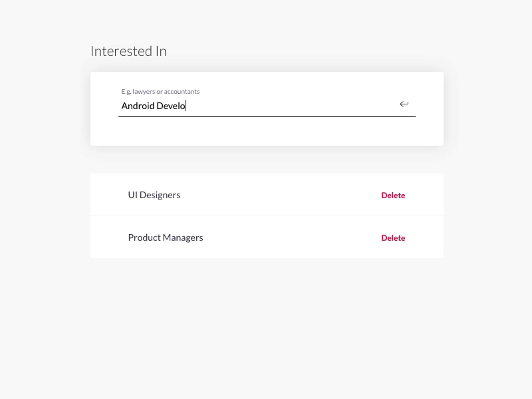Select the Product Managers label text
The width and height of the screenshot is (532, 399).
point(166,237)
